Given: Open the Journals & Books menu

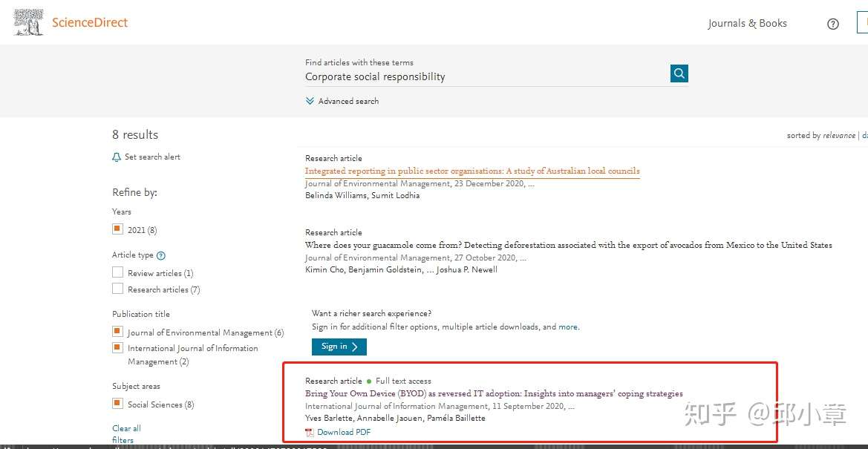Looking at the screenshot, I should coord(747,23).
